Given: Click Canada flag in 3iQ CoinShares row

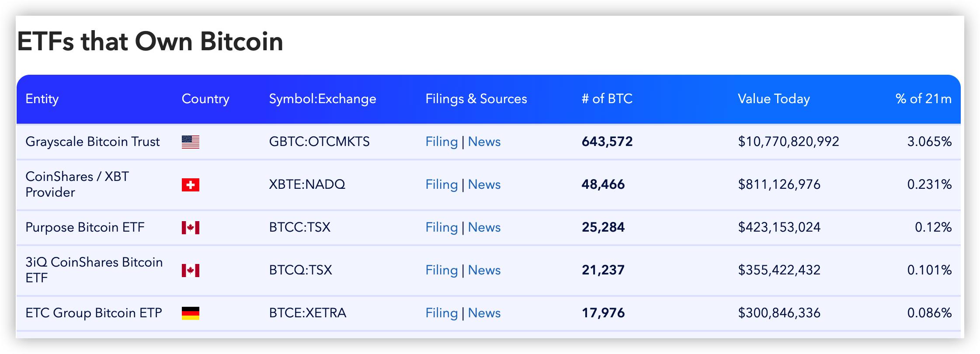Looking at the screenshot, I should tap(190, 271).
